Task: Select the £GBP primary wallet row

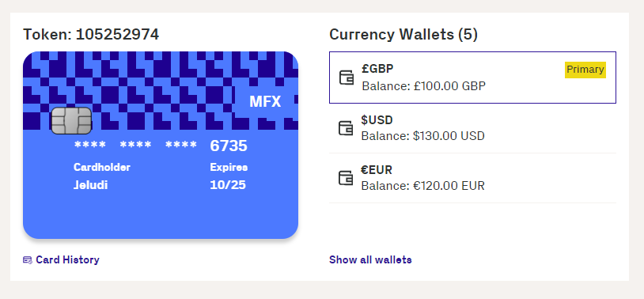Action: (x=473, y=78)
